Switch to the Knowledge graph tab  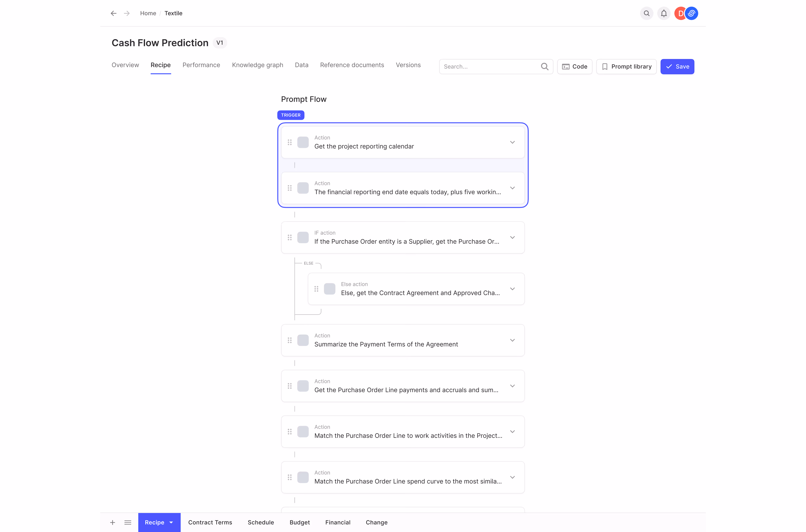(257, 65)
